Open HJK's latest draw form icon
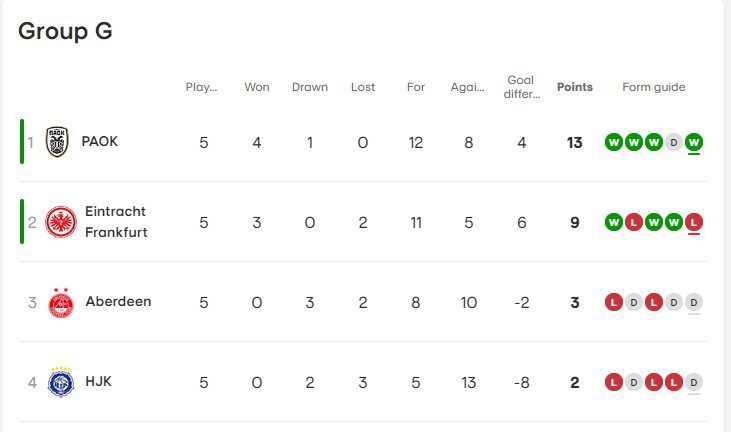Image resolution: width=731 pixels, height=432 pixels. point(694,383)
